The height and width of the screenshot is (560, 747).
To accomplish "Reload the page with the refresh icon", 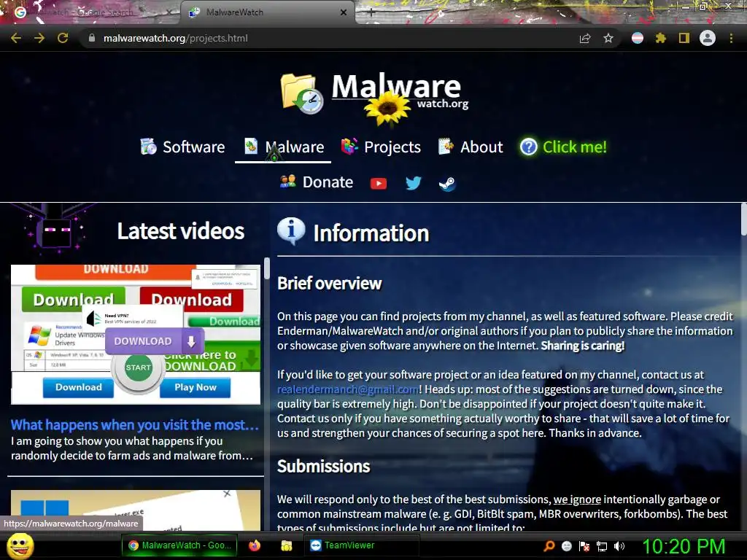I will tap(63, 38).
